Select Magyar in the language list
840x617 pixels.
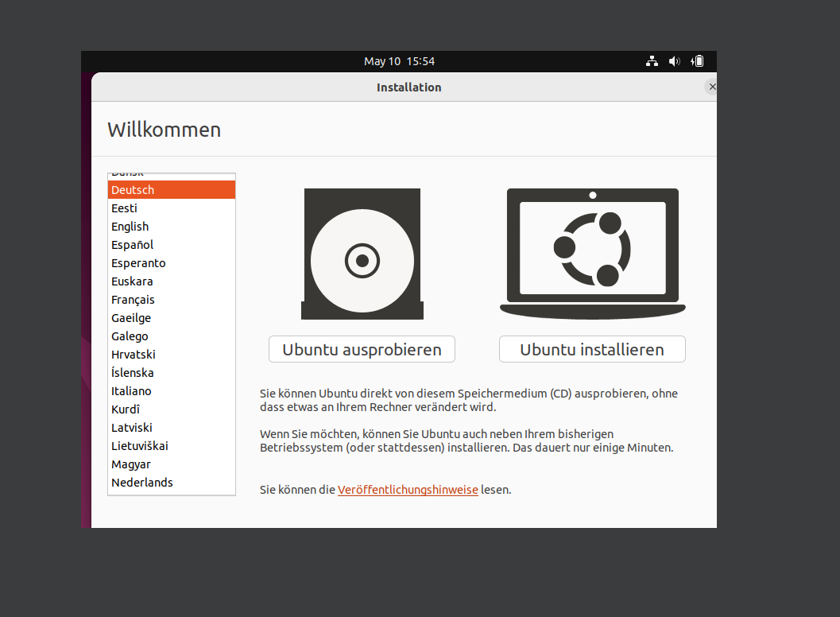coord(172,464)
